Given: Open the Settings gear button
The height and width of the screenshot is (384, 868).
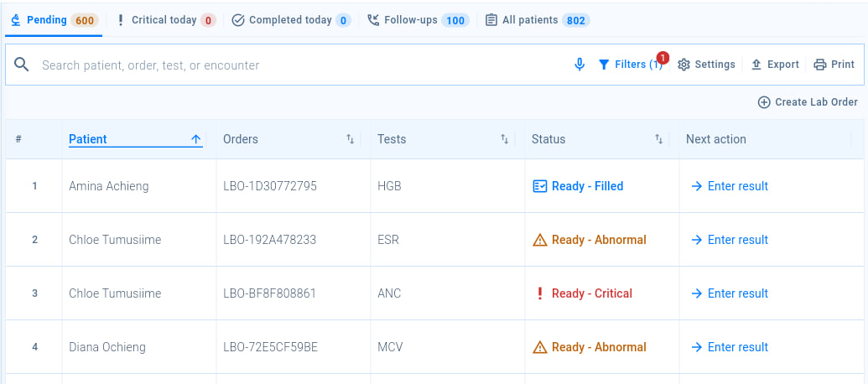Looking at the screenshot, I should pos(706,65).
